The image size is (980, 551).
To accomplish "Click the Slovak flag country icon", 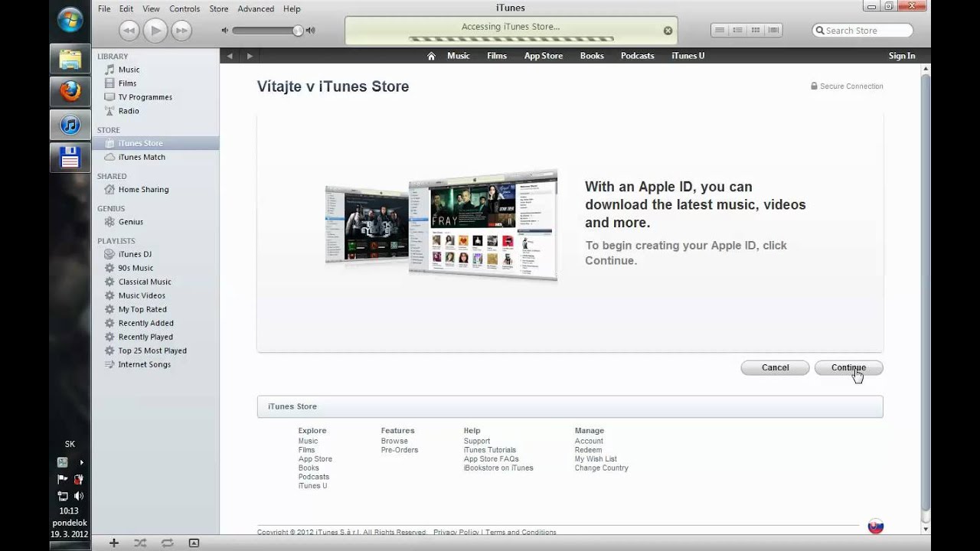I will coord(876,527).
